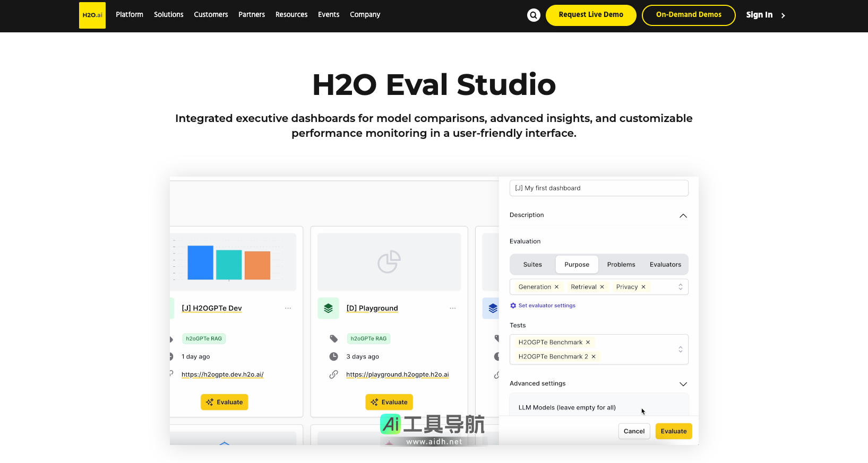Open the Set evaluator settings link

click(x=547, y=305)
